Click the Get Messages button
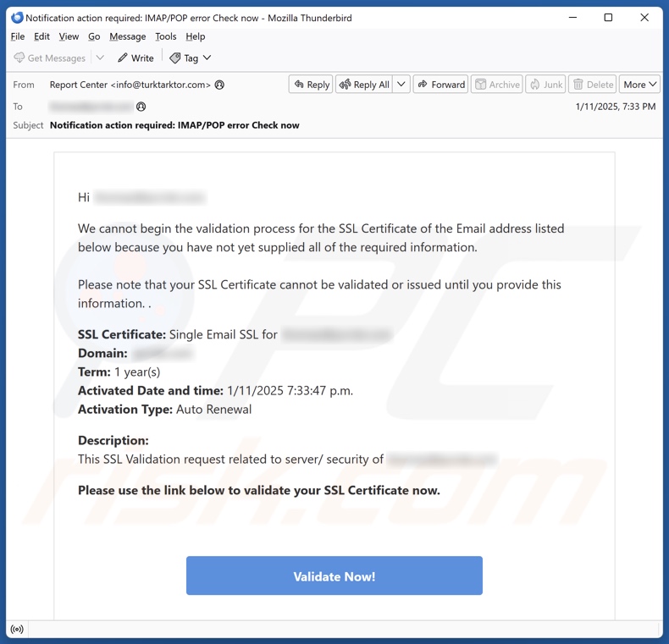 49,58
